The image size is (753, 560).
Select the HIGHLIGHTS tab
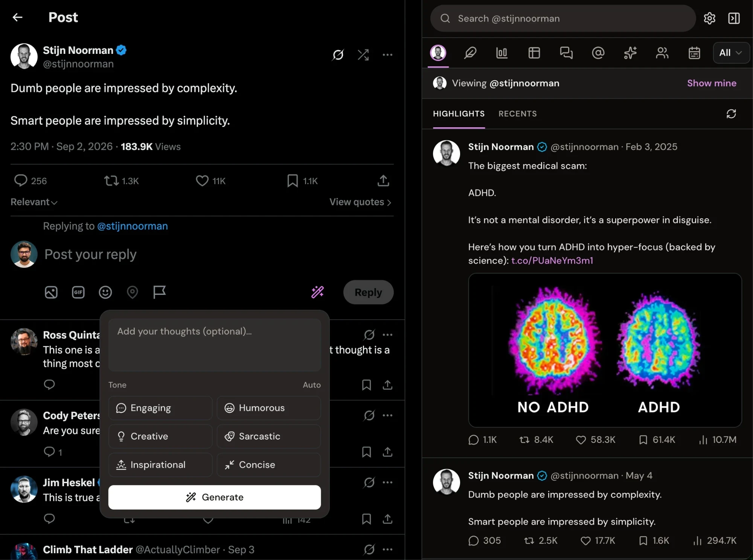[459, 114]
